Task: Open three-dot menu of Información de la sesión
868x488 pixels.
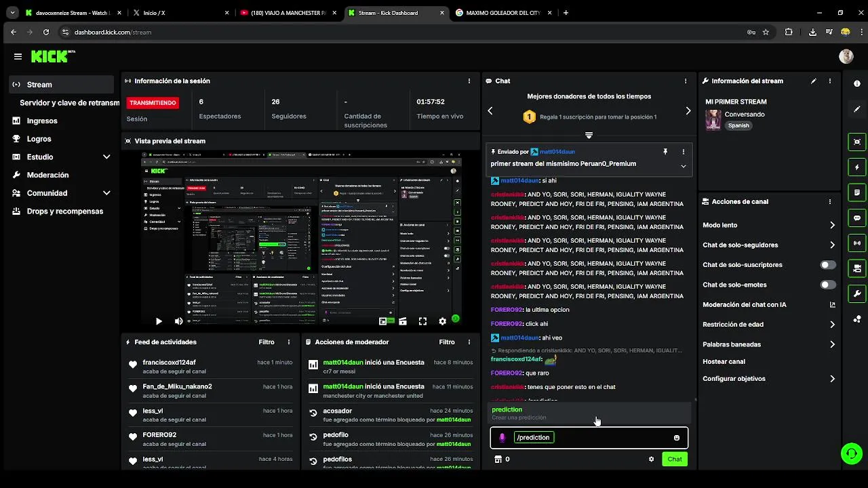Action: point(469,81)
